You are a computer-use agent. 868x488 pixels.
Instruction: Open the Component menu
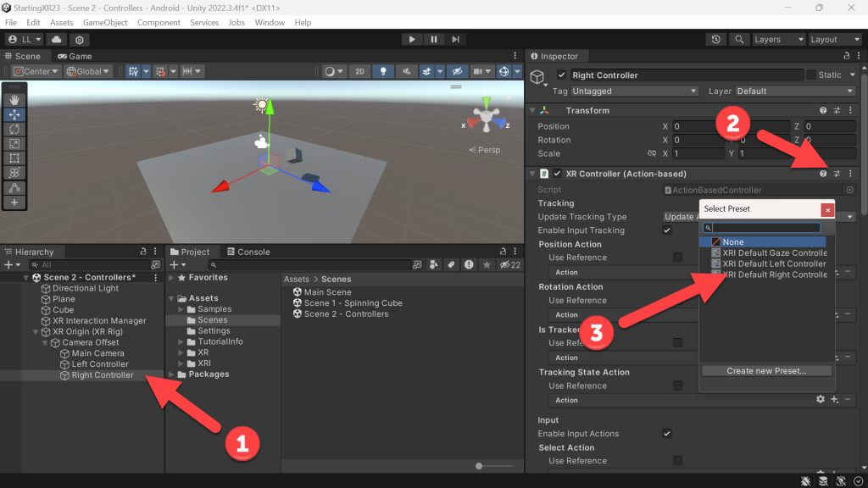[x=159, y=22]
